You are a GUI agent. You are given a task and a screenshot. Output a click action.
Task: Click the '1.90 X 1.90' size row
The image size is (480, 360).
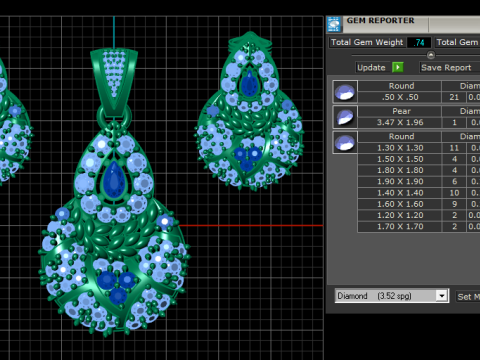point(400,182)
